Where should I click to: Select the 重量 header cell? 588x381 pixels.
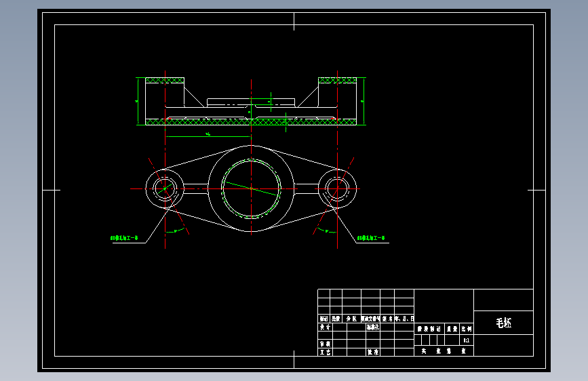(452, 329)
